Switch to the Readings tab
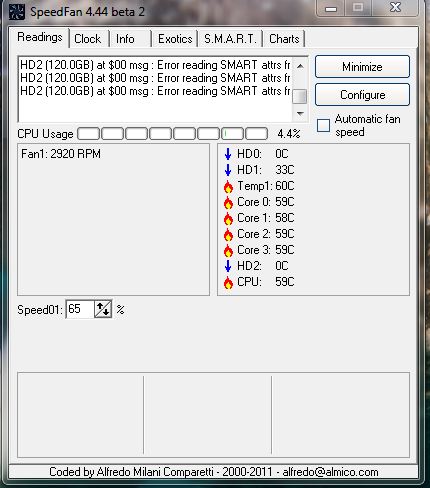 point(40,37)
